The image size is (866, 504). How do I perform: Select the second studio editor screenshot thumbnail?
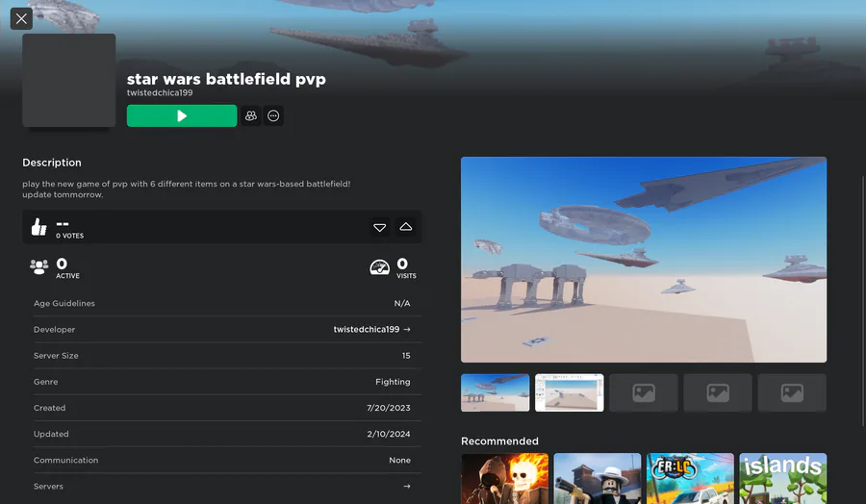(x=569, y=392)
